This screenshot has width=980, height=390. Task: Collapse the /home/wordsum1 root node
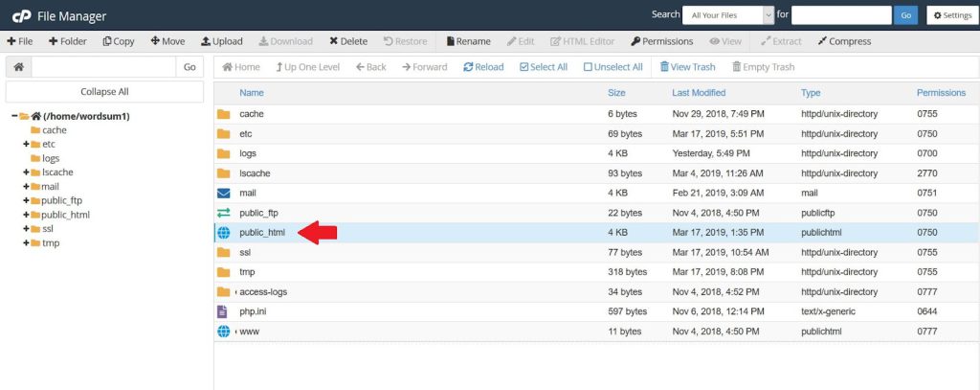(14, 116)
